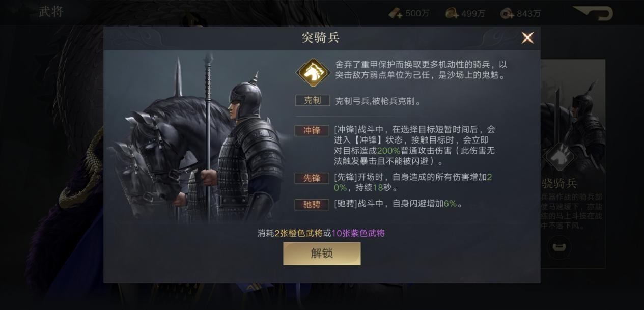Screen dimensions: 644x310
Task: Add currency via 499万 coin icon
Action: [452, 13]
